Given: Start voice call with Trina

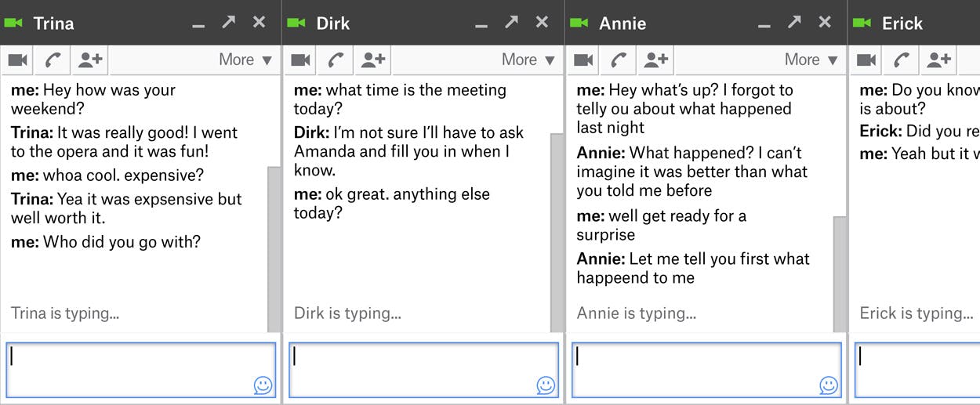Looking at the screenshot, I should [54, 60].
